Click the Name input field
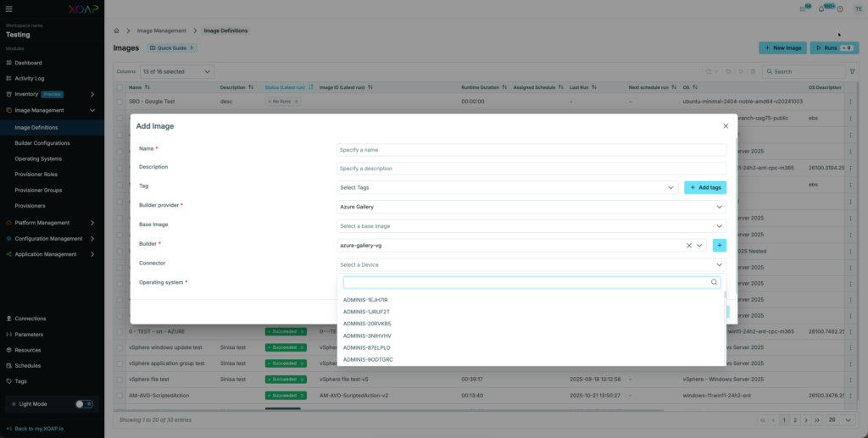 pyautogui.click(x=531, y=150)
